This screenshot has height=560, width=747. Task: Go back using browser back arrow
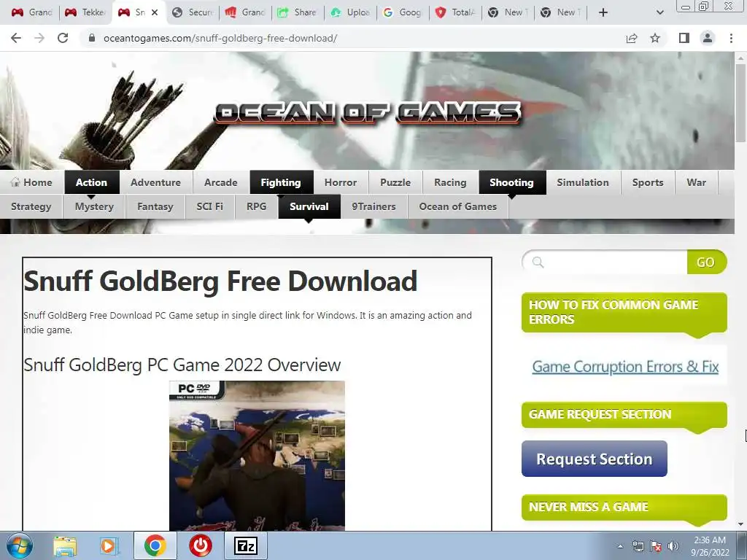(x=16, y=38)
